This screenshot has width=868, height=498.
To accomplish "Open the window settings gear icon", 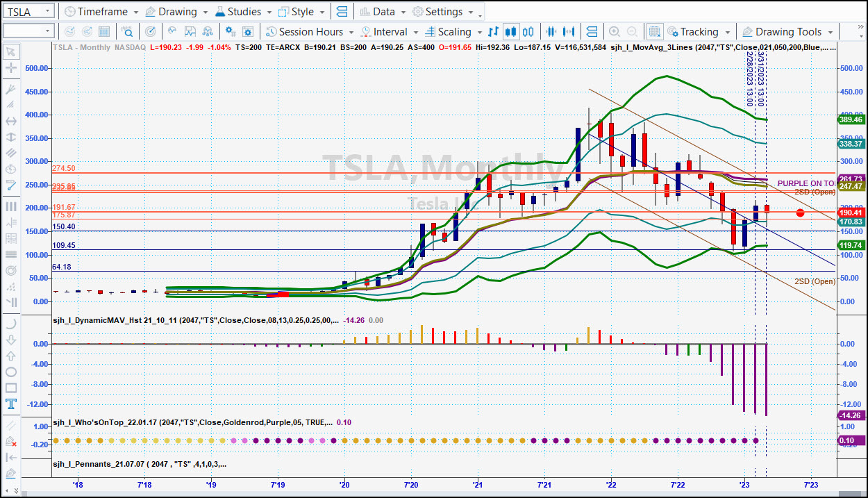I will 248,32.
